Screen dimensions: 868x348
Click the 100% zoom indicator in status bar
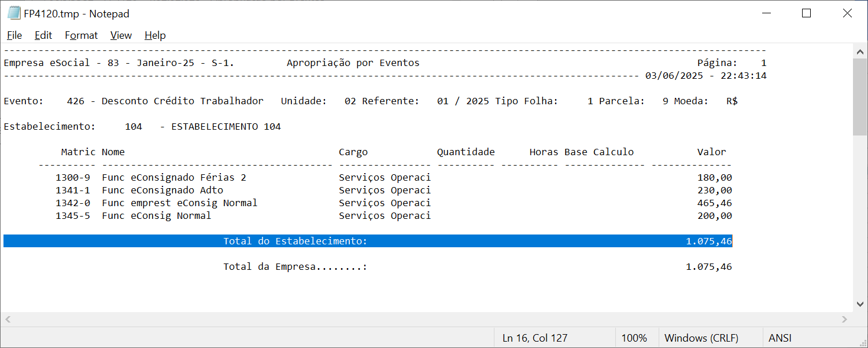coord(634,338)
